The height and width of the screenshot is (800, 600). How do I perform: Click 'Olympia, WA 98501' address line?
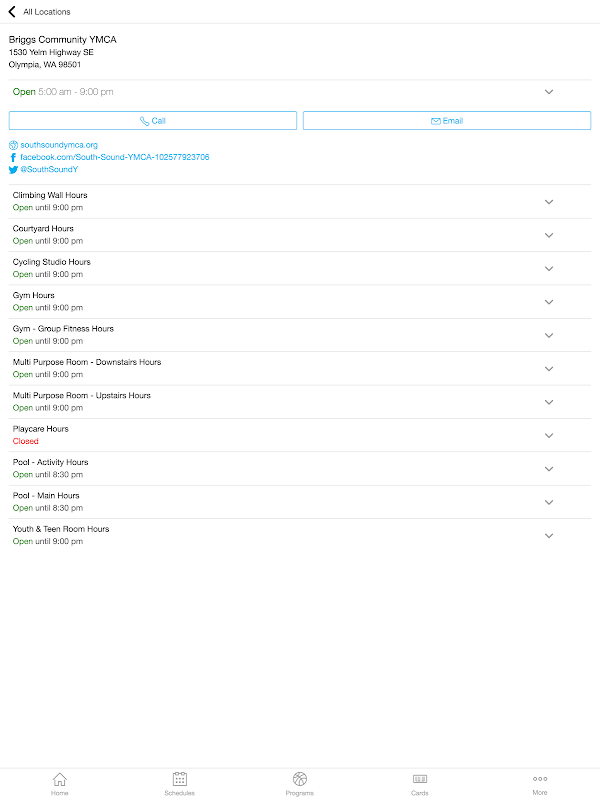click(45, 65)
